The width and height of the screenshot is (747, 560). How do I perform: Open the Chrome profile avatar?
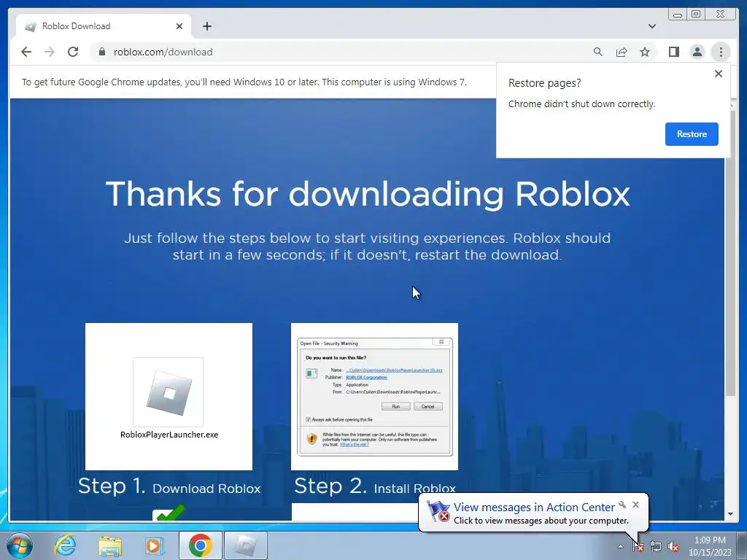click(x=697, y=52)
